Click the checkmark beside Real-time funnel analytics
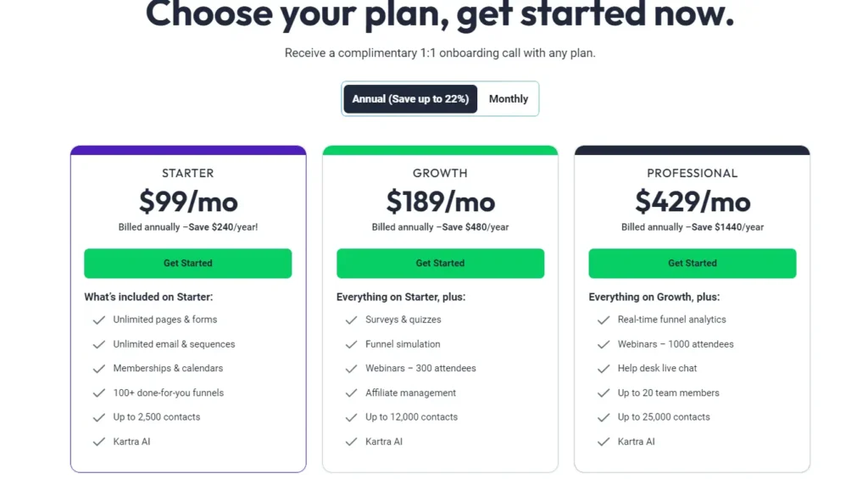868x479 pixels. click(604, 320)
